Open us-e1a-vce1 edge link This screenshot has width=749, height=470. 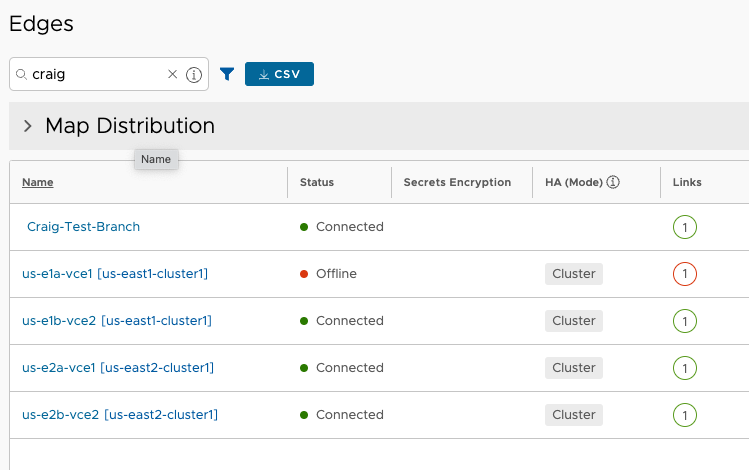115,274
